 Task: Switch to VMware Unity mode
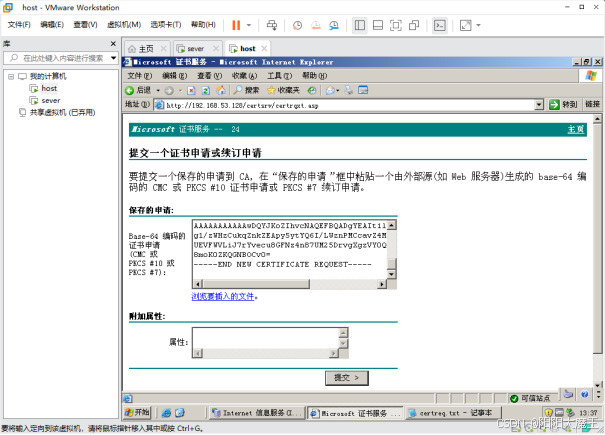pos(414,25)
